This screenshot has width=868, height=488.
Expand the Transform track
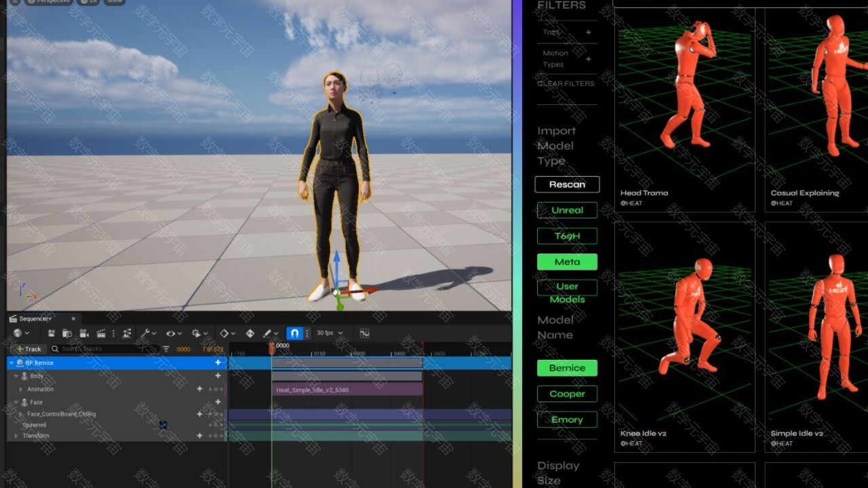(x=16, y=436)
